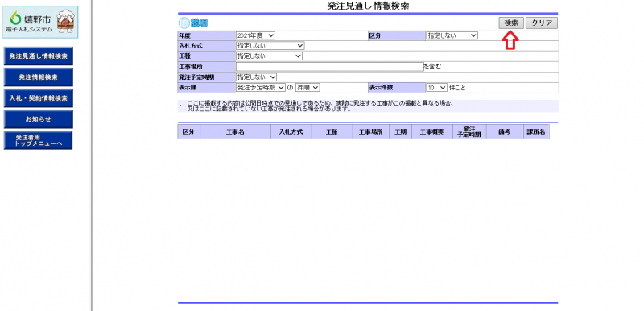Select 発注見通し情報検索 in the sidebar menu
644x311 pixels.
click(x=38, y=56)
